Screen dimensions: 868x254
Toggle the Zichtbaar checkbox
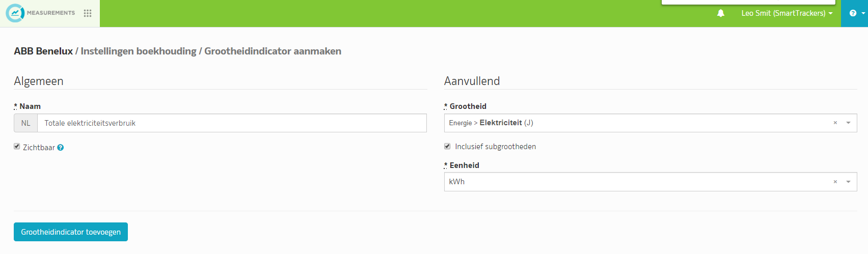pos(17,147)
